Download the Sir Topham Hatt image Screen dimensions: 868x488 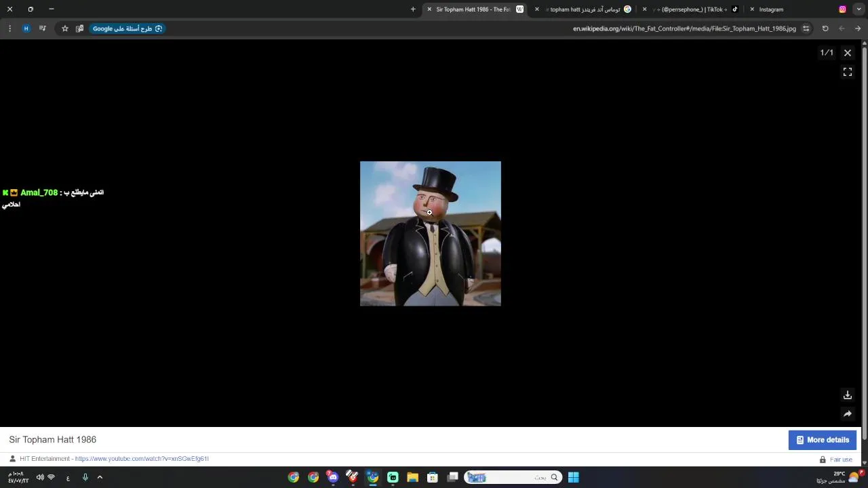point(847,395)
